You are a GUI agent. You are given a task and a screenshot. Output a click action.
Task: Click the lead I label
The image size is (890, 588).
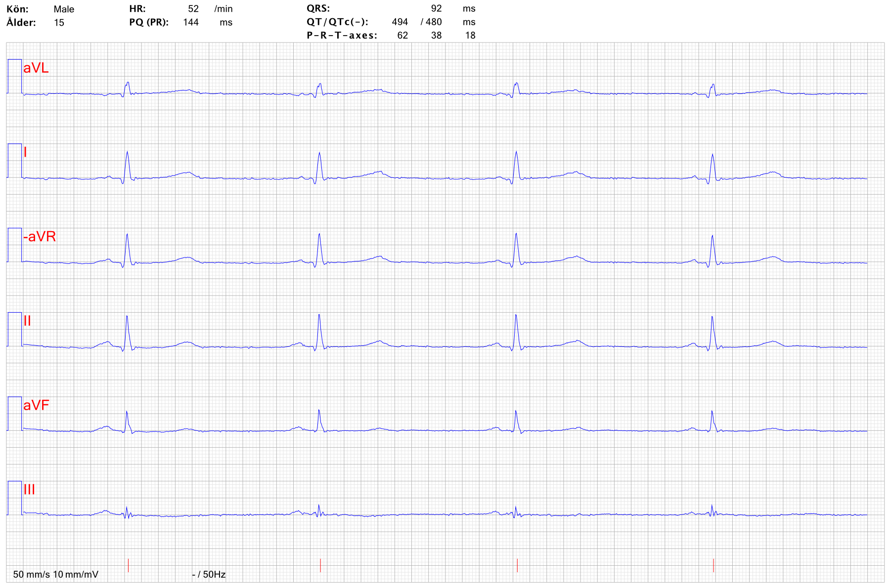click(25, 152)
